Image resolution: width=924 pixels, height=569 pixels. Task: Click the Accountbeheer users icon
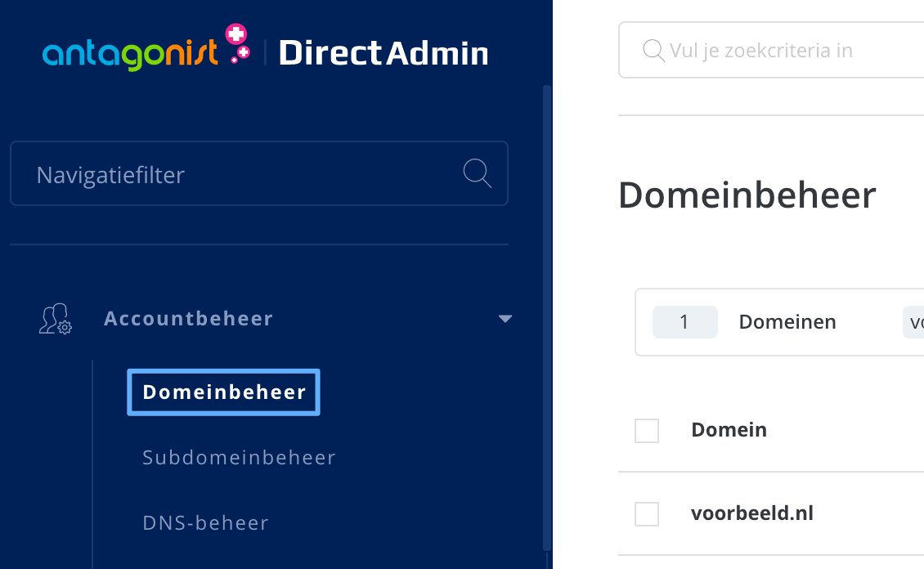[x=54, y=319]
